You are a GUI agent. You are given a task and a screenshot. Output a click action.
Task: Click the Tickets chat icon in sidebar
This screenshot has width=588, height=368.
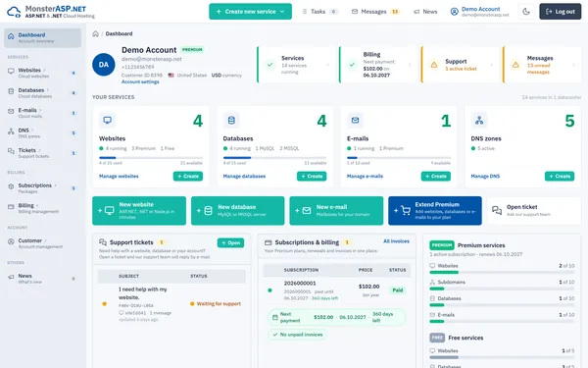coord(11,151)
